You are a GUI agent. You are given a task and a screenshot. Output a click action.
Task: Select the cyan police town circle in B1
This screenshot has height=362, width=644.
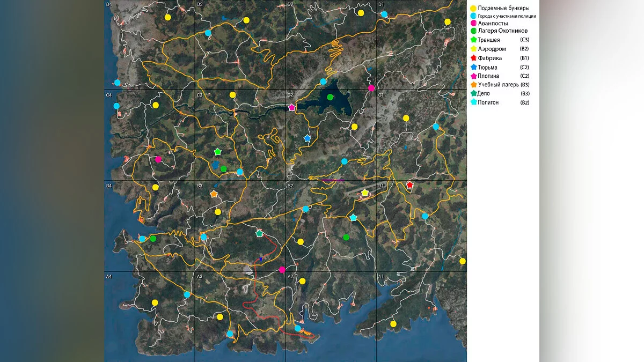click(x=425, y=216)
